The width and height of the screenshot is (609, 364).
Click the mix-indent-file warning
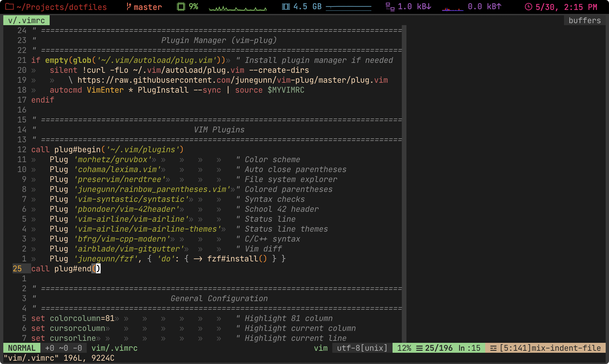pos(566,348)
